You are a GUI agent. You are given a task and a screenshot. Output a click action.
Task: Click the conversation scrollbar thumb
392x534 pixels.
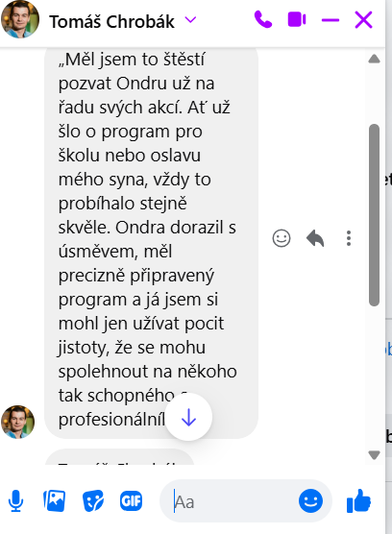click(375, 215)
